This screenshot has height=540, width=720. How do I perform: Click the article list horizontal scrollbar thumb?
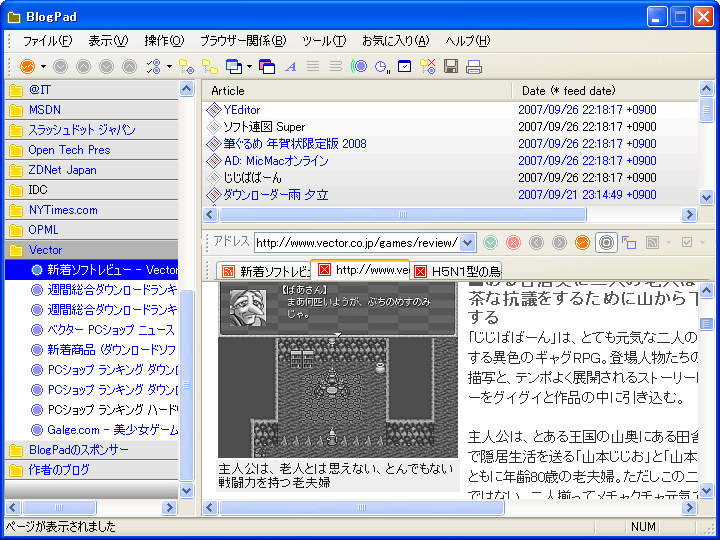[403, 214]
